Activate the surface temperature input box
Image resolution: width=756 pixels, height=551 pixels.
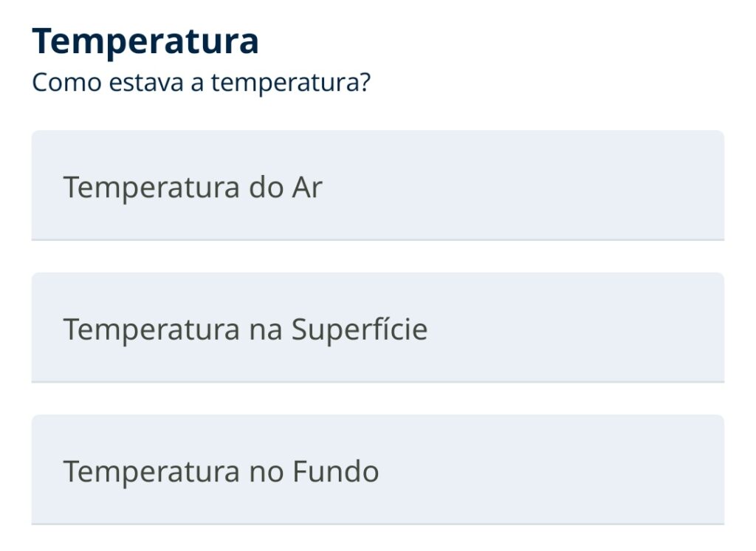pyautogui.click(x=377, y=328)
